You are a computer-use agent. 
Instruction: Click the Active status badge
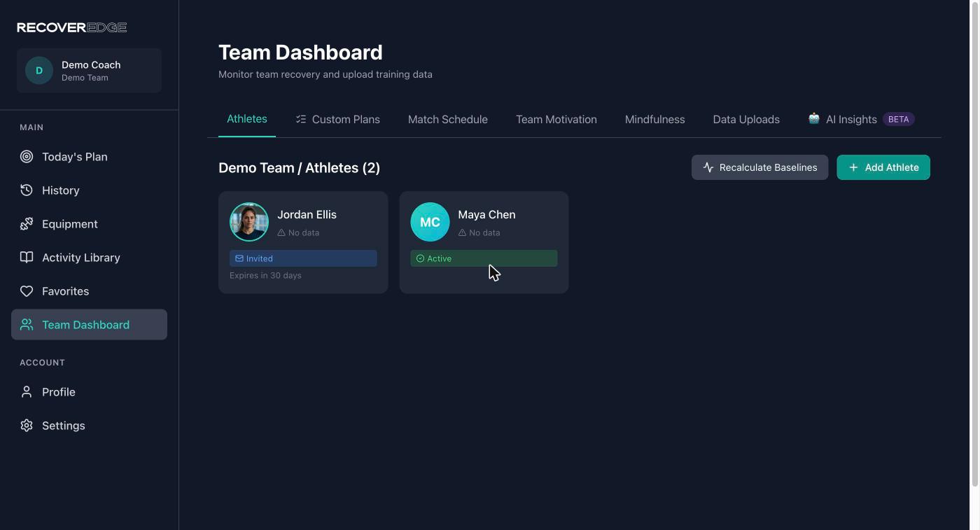click(x=484, y=258)
